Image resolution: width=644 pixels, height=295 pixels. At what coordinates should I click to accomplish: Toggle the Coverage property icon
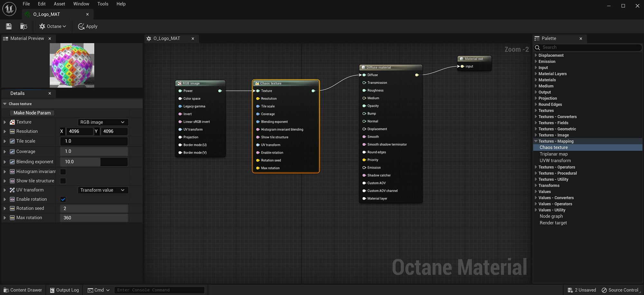[12, 151]
